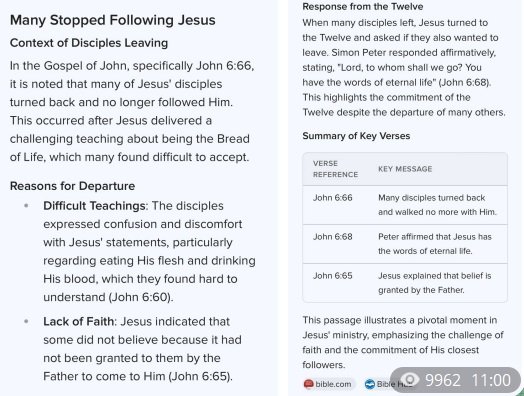The height and width of the screenshot is (396, 524).
Task: Click the Many Stopped Following Jesus heading
Action: tap(113, 20)
